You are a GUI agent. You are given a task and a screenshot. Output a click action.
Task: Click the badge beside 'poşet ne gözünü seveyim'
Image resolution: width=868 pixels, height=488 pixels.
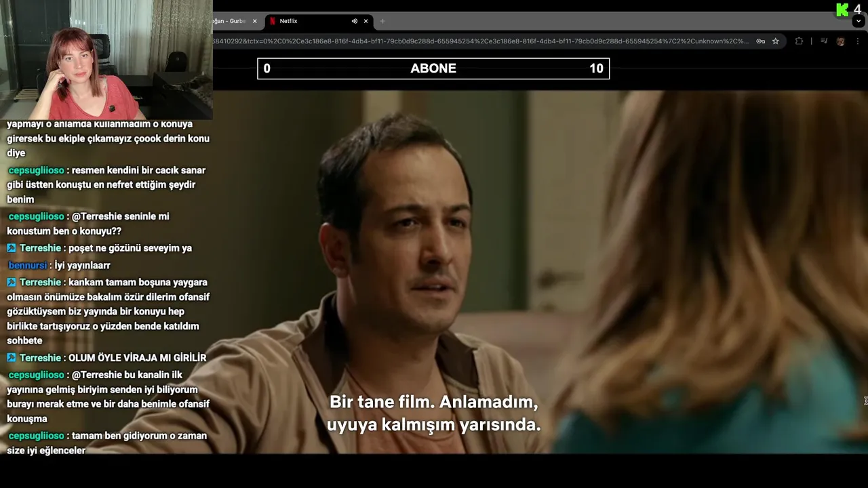12,248
